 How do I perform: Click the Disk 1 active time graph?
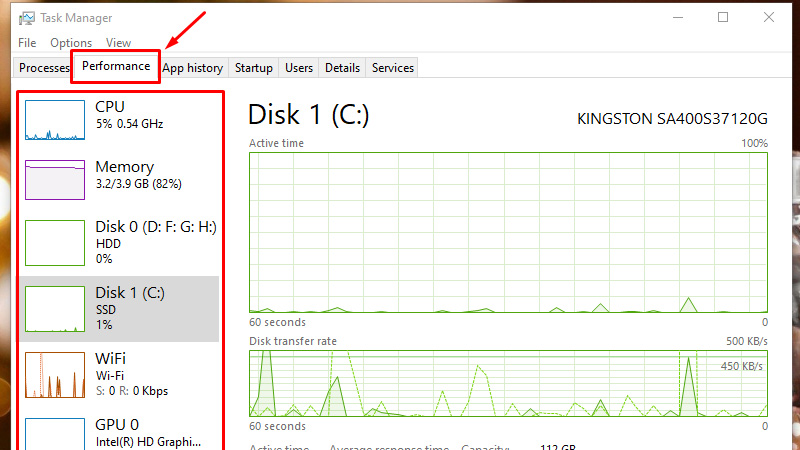508,232
